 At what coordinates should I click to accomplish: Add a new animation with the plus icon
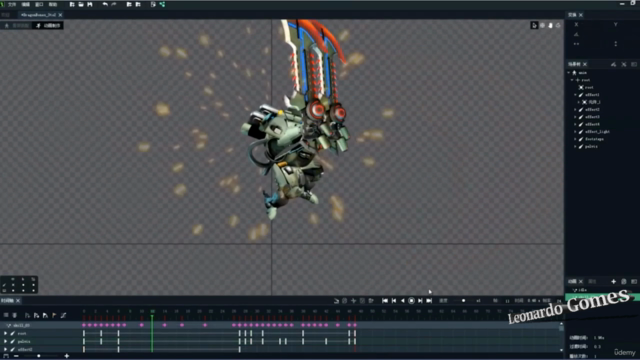pos(613,282)
